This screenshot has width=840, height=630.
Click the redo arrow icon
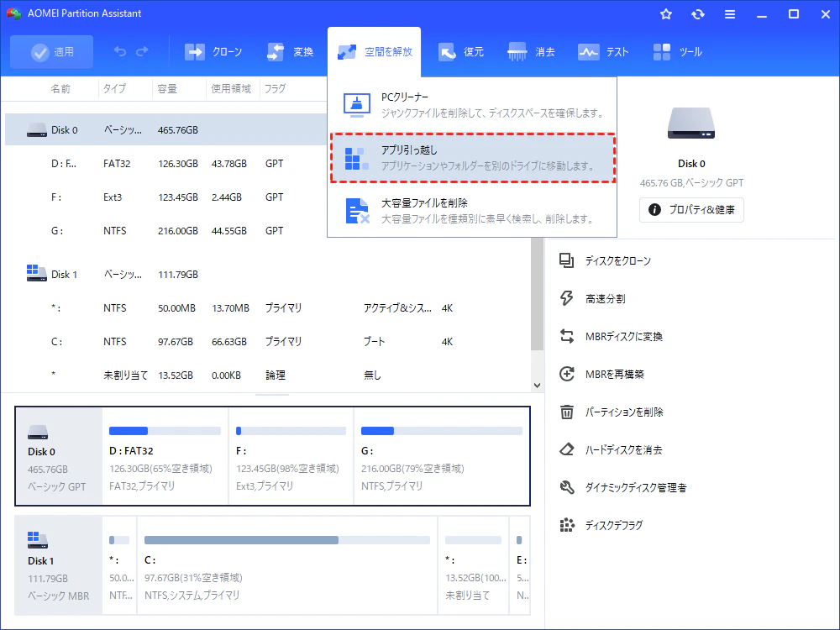142,51
